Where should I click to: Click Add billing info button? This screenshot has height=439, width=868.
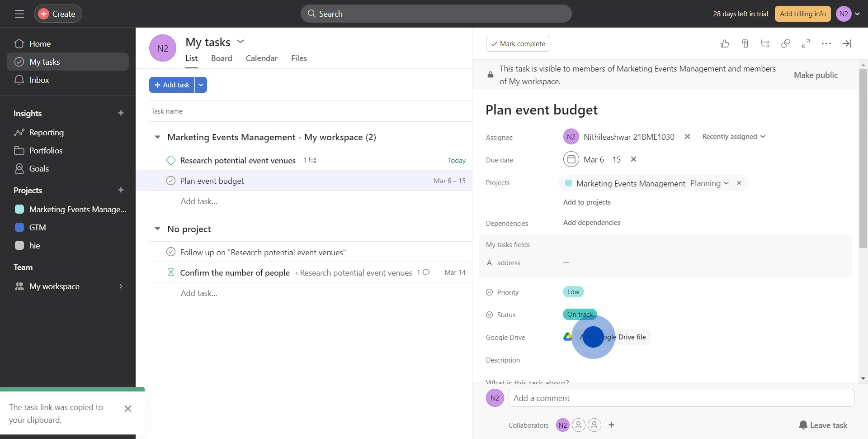(803, 14)
